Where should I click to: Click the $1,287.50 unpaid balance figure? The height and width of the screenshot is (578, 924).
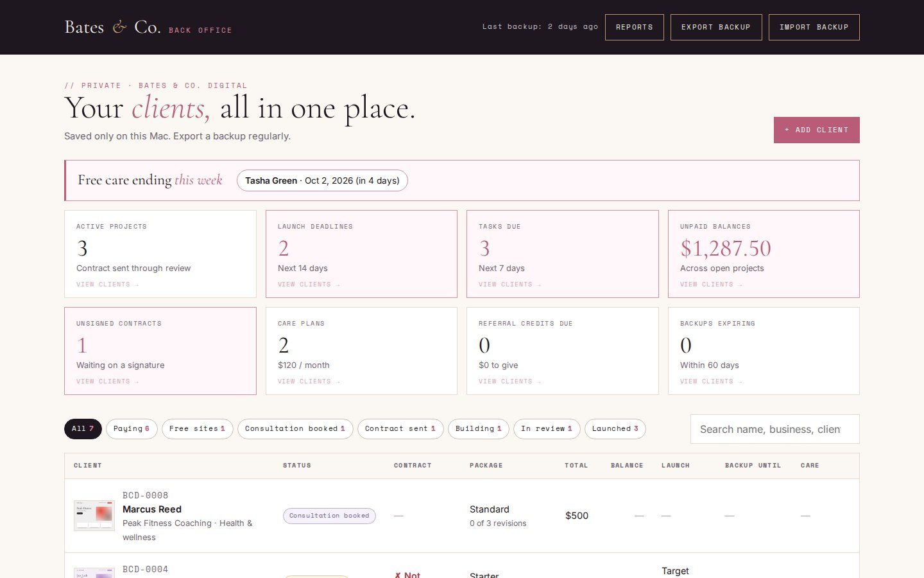click(726, 249)
